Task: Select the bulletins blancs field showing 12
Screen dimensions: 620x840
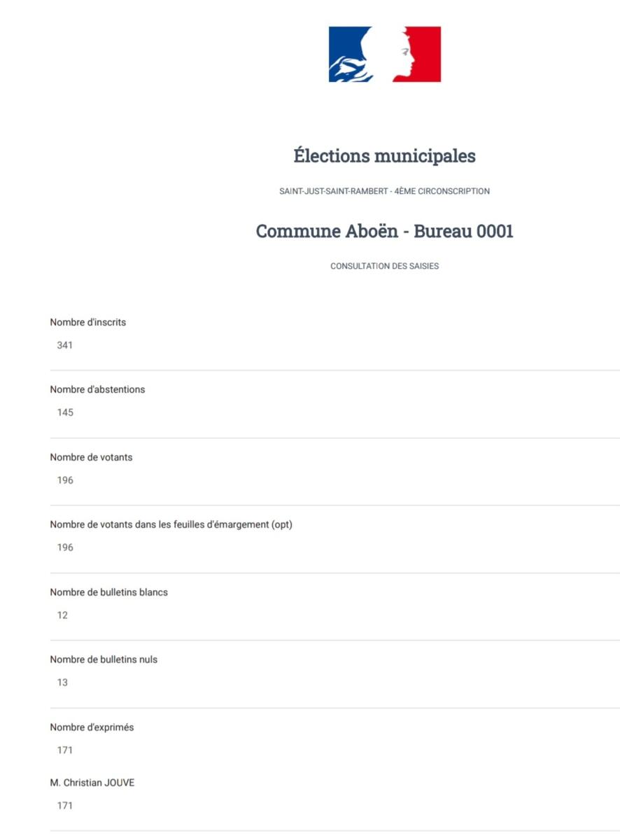Action: pos(62,615)
